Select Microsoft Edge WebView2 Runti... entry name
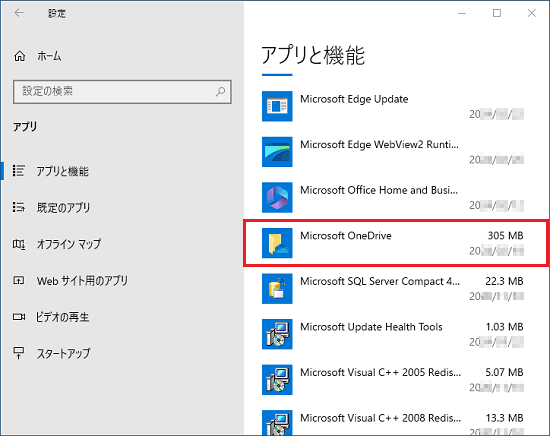Viewport: 550px width, 436px height. pyautogui.click(x=380, y=145)
